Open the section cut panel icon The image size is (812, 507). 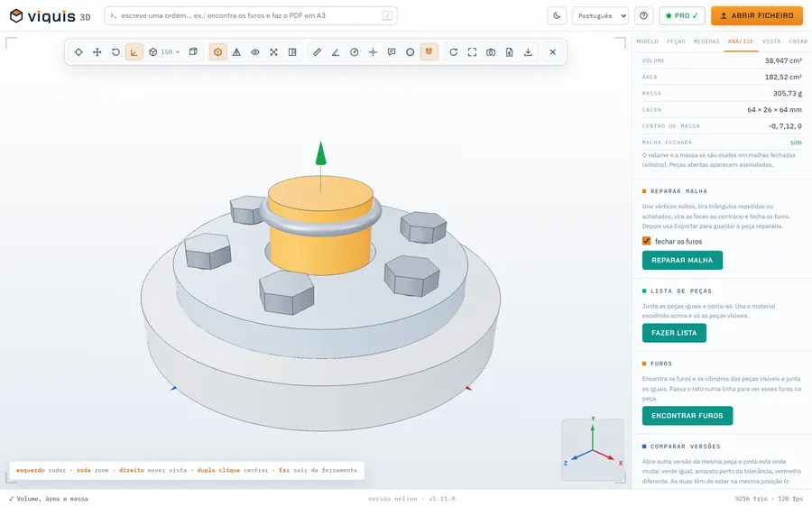(x=292, y=51)
